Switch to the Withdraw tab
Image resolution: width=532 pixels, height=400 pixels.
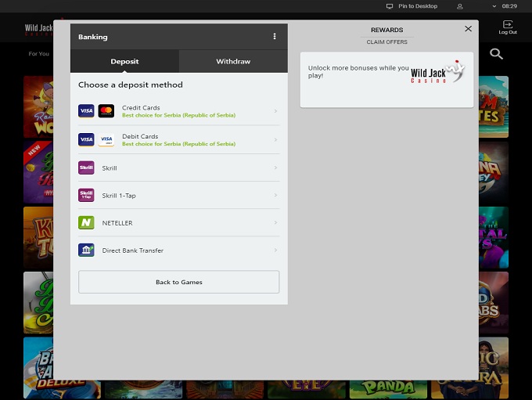coord(233,61)
